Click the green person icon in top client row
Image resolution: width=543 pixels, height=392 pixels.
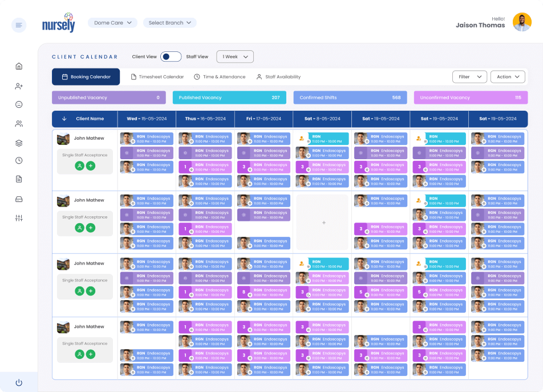tap(80, 166)
